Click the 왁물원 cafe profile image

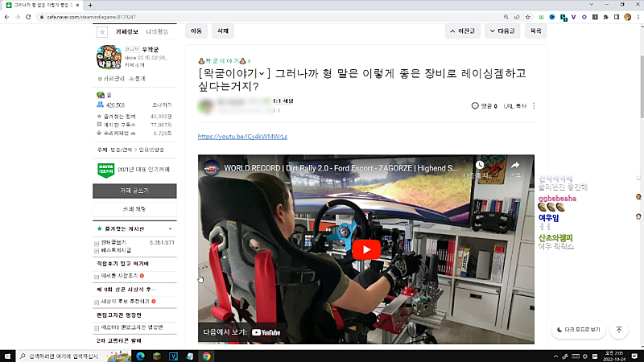click(109, 57)
